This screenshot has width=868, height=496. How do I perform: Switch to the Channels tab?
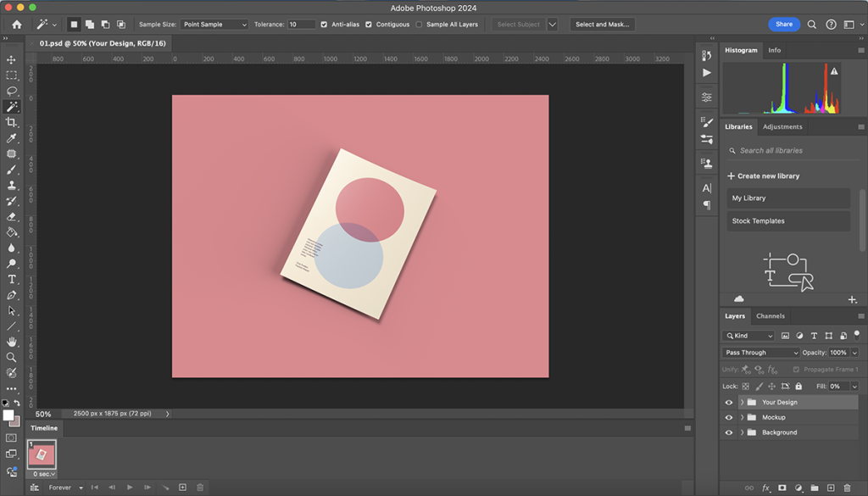coord(771,315)
